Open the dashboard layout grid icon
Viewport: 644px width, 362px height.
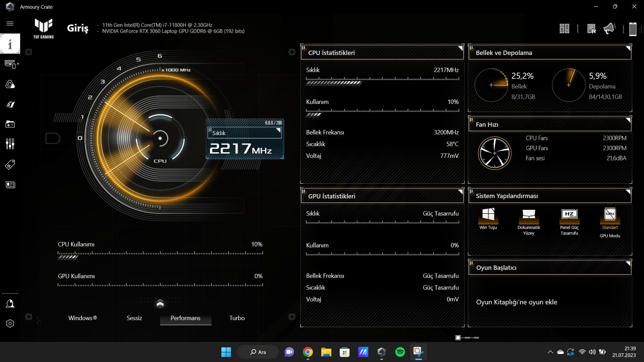click(x=565, y=28)
